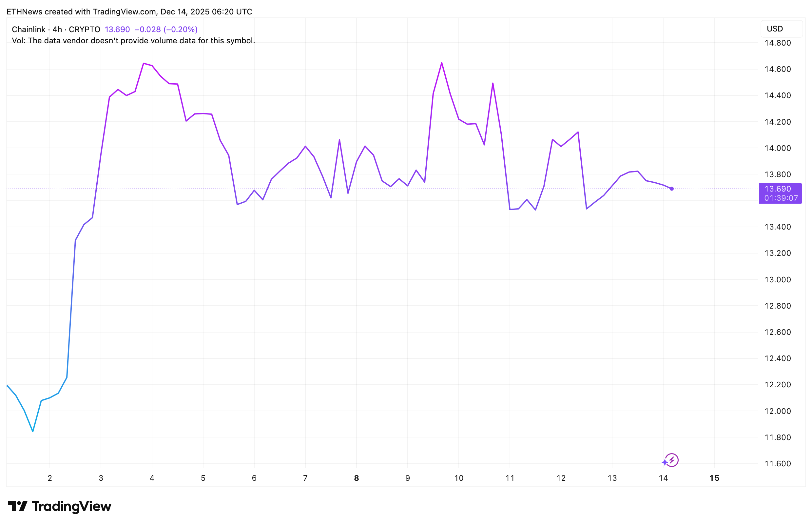Click the TradingView logo mark
The image size is (812, 526).
click(17, 506)
